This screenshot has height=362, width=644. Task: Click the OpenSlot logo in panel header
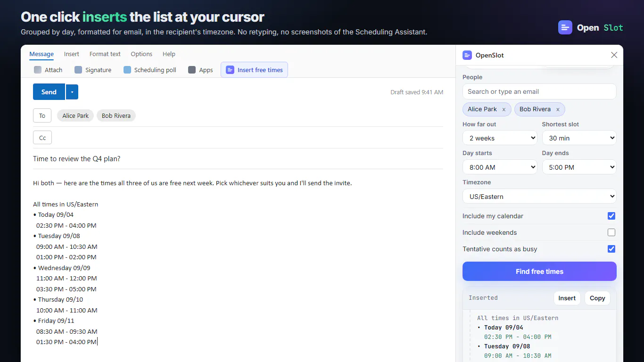467,55
